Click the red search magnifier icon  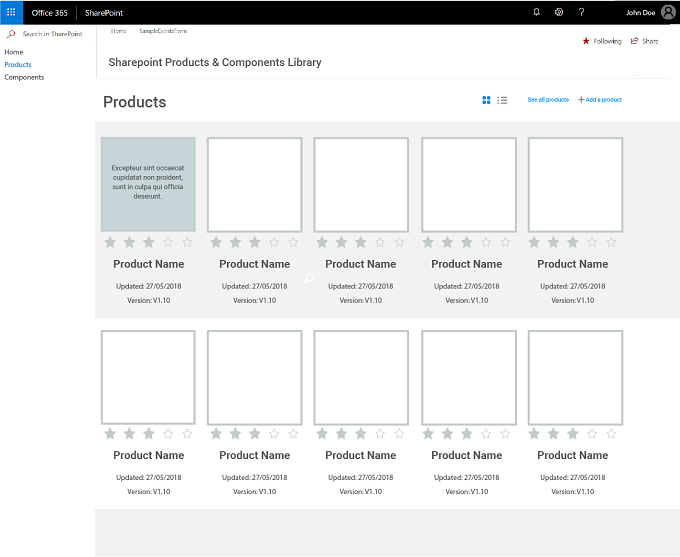11,33
